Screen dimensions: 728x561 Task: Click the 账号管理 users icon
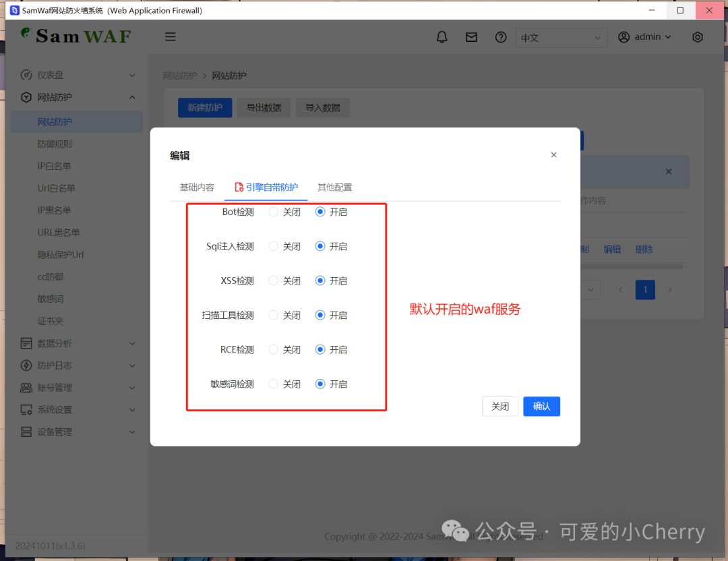26,388
